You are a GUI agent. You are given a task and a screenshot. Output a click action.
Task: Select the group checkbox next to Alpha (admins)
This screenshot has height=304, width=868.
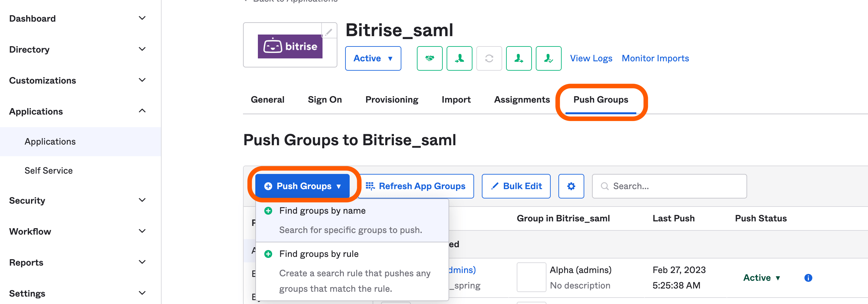[531, 277]
